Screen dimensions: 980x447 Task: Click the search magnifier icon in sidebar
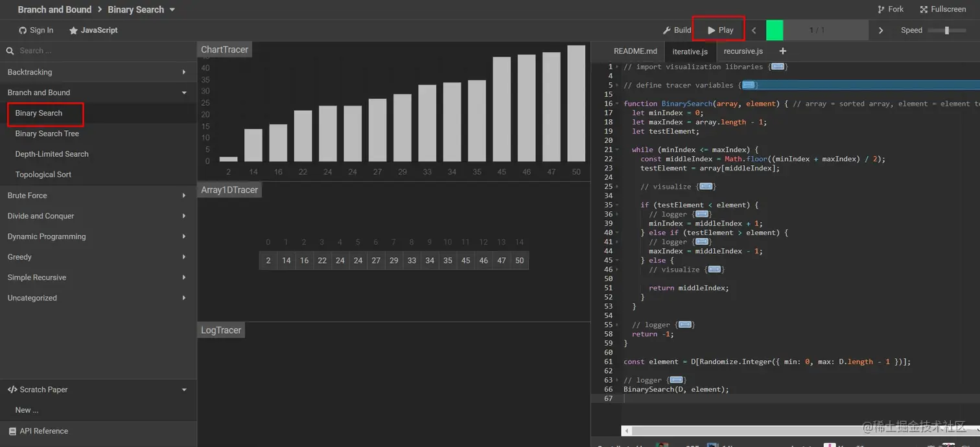(10, 51)
